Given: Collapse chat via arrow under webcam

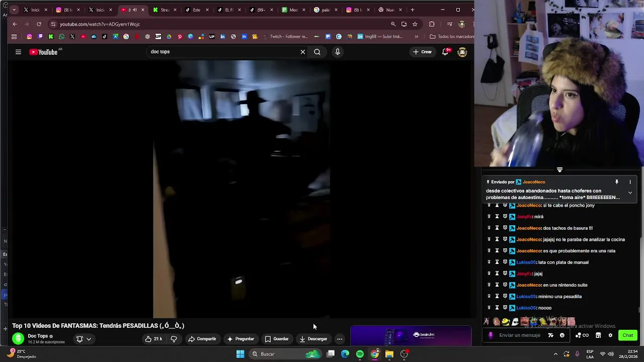Looking at the screenshot, I should point(559,170).
